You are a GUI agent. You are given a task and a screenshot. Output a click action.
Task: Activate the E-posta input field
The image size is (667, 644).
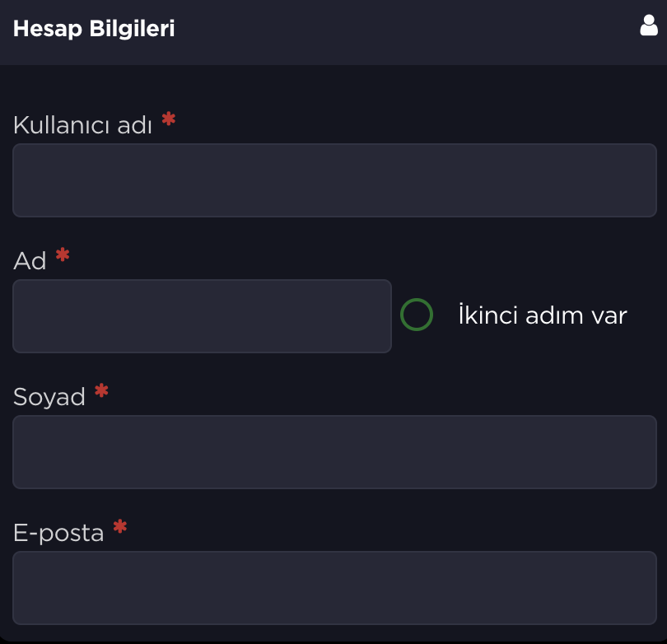333,588
